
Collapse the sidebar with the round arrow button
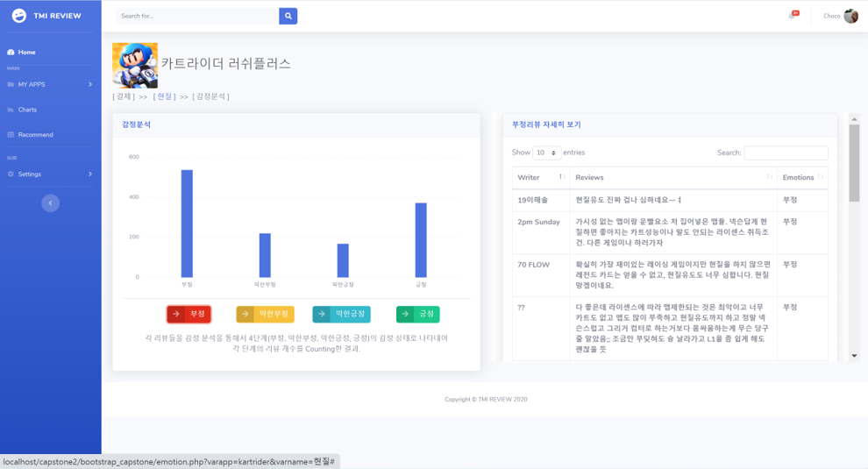click(x=50, y=203)
